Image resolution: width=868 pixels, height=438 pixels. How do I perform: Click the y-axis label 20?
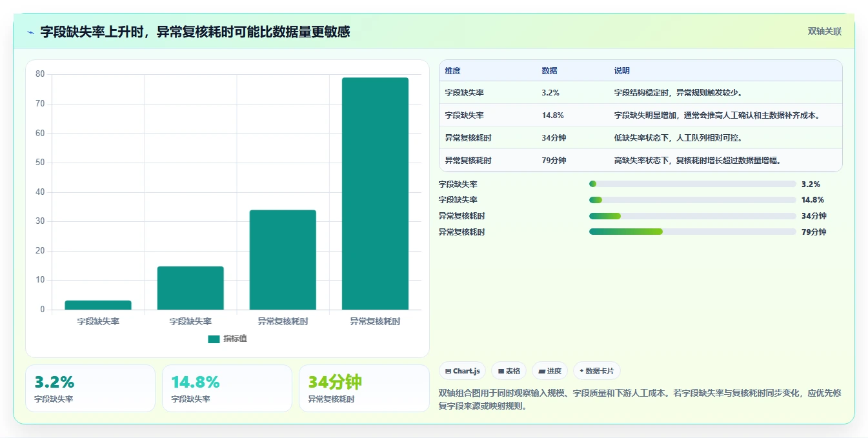(x=40, y=251)
